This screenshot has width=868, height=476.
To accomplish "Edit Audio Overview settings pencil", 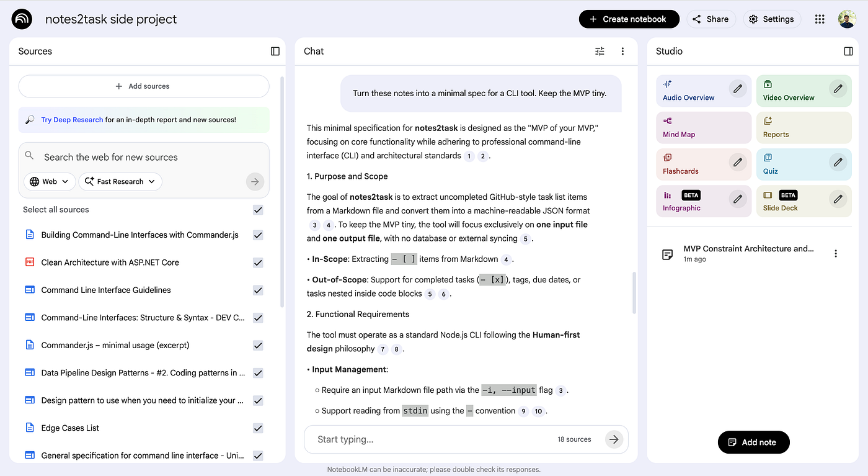I will [737, 89].
